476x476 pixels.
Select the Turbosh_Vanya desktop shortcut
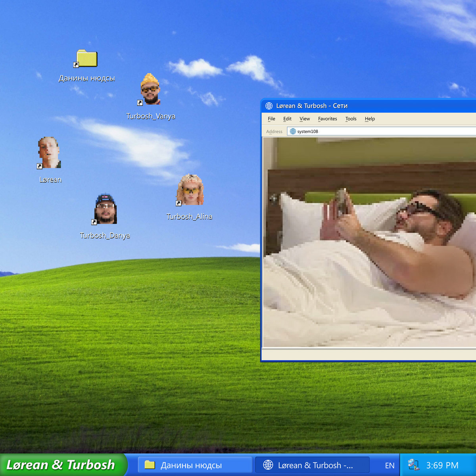150,90
